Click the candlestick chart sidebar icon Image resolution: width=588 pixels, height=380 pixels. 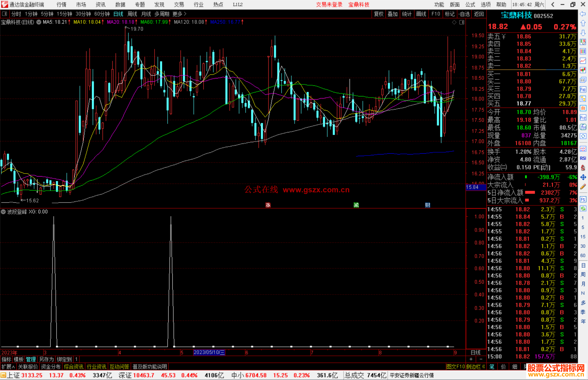[x=583, y=70]
